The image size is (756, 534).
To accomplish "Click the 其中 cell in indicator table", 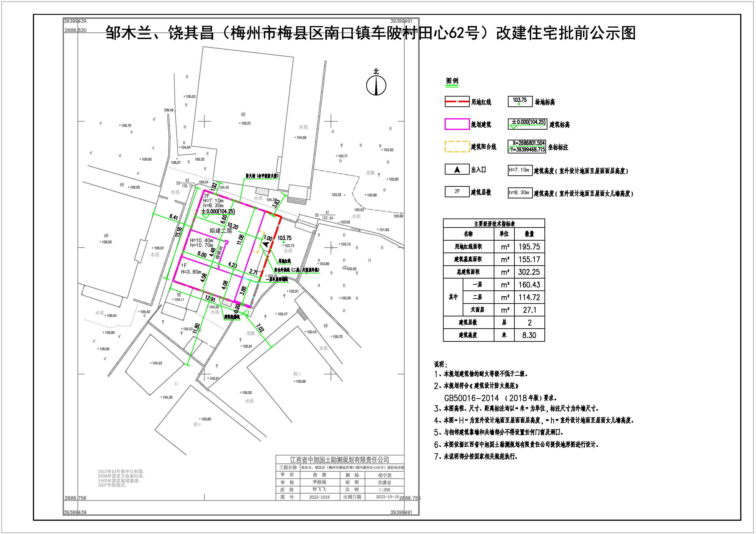I will click(x=453, y=297).
